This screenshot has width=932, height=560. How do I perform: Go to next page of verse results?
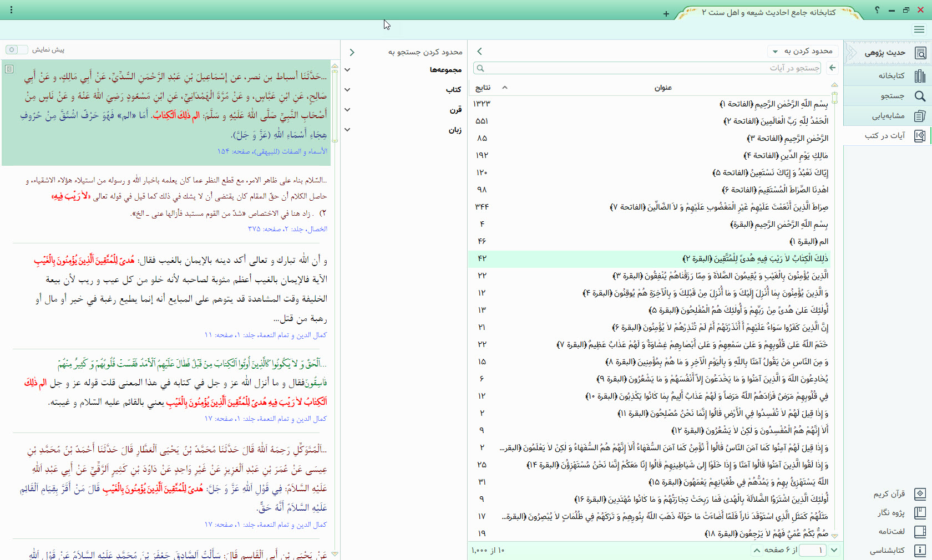point(834,550)
